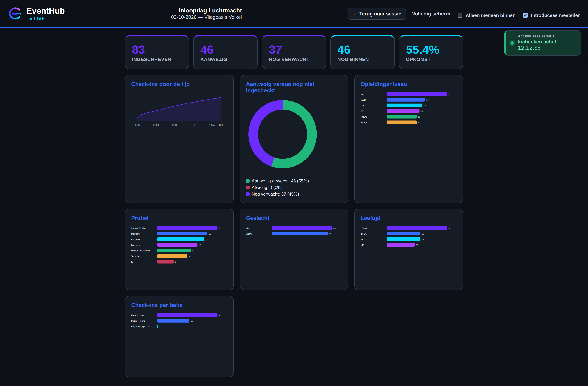This screenshot has height=386, width=588.
Task: Click the Opleidingsniveau heading
Action: 383,84
